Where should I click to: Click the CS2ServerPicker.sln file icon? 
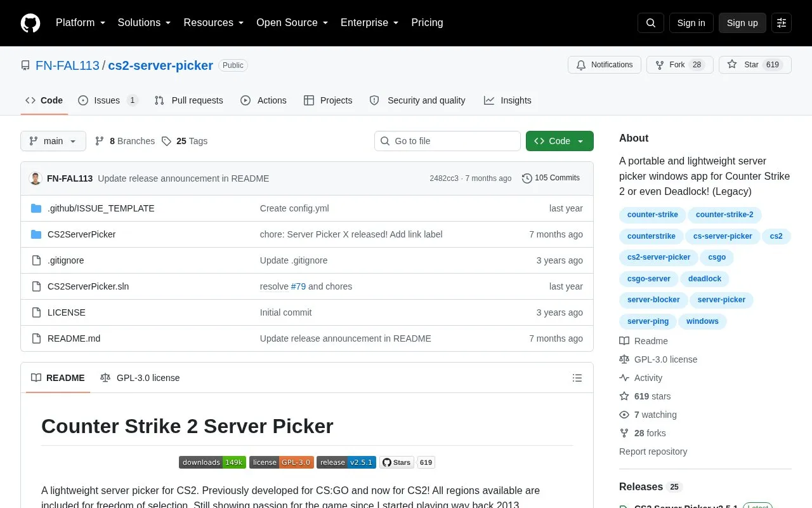36,286
